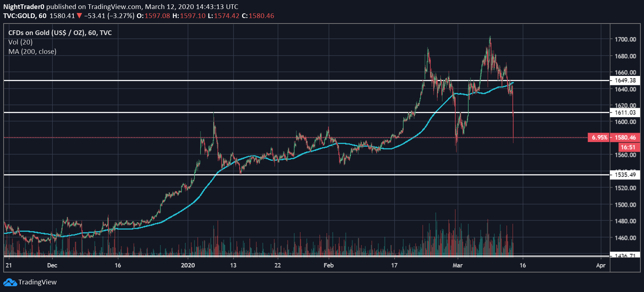644x292 pixels.
Task: Click the red down-triangle change indicator
Action: click(x=79, y=16)
